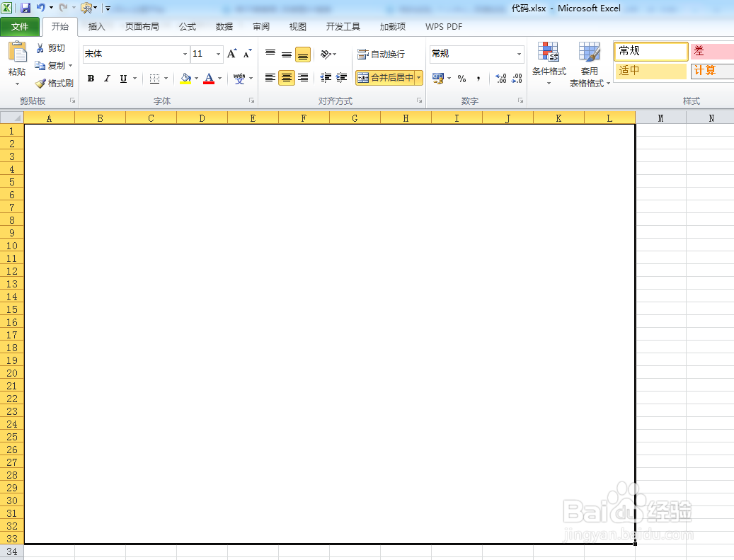Apply the Bad (差) cell style
The width and height of the screenshot is (734, 560).
tap(712, 51)
